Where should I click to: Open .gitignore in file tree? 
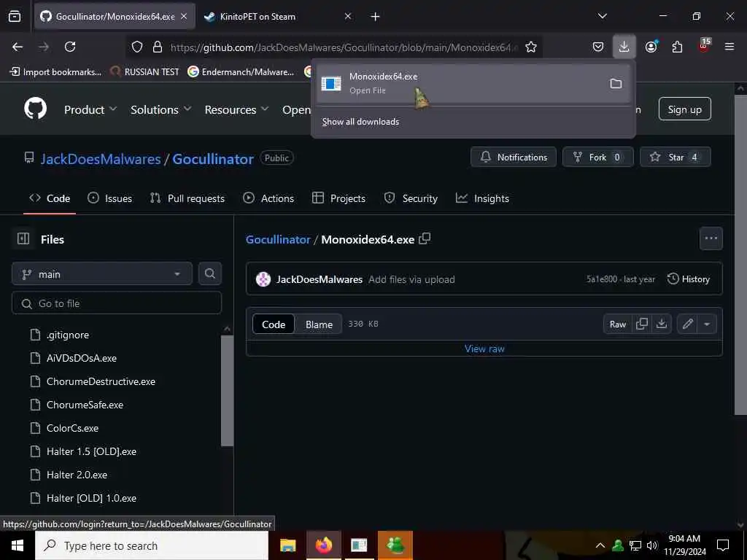point(68,335)
